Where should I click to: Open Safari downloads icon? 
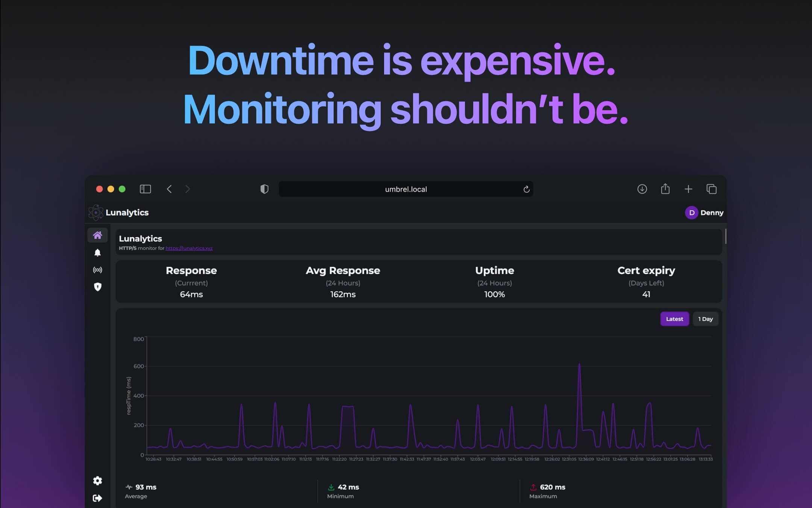(642, 189)
